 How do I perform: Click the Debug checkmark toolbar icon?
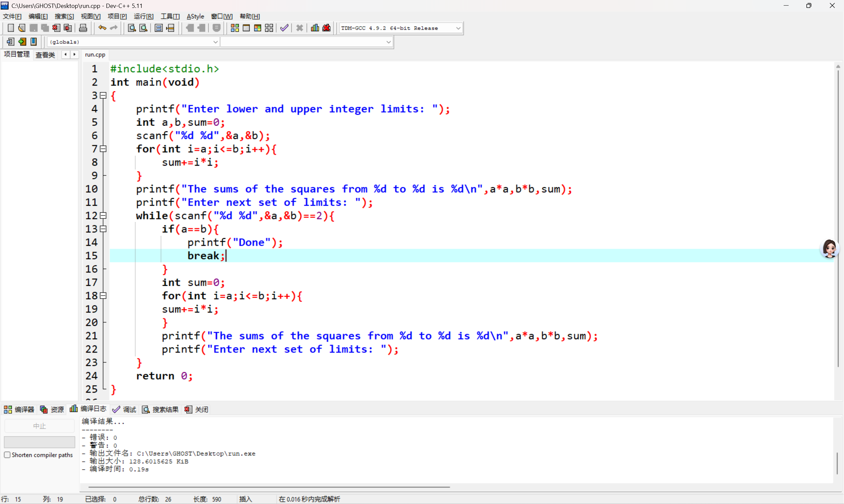click(284, 28)
